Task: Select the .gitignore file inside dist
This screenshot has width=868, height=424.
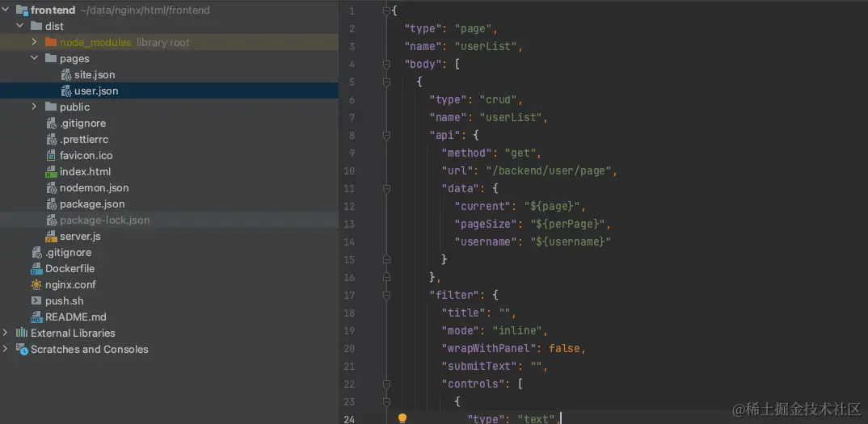Action: pos(83,123)
